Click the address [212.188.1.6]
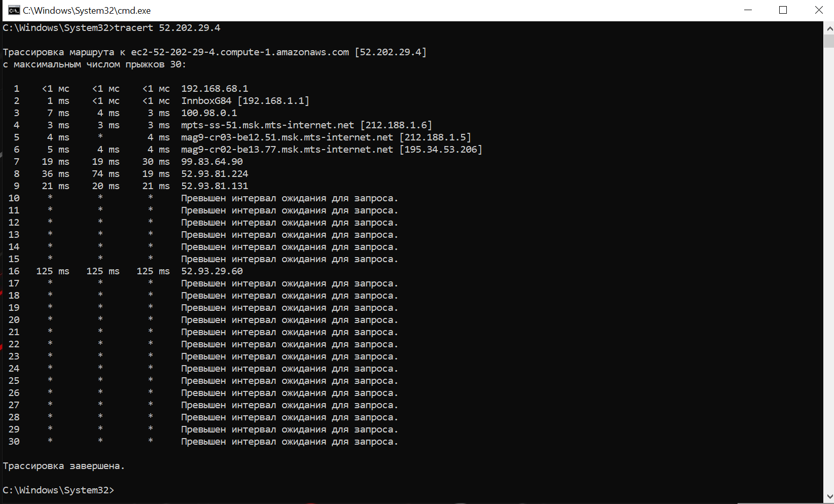The image size is (834, 504). point(396,125)
